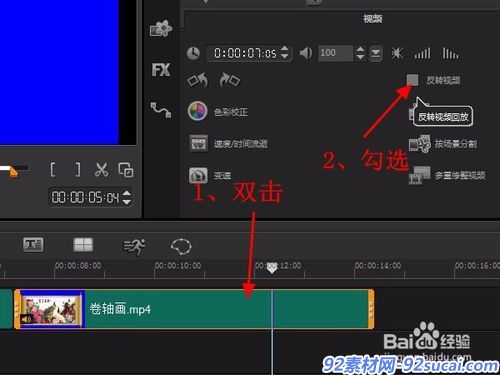Rotate video clockwise
Image resolution: width=500 pixels, height=375 pixels.
click(230, 80)
